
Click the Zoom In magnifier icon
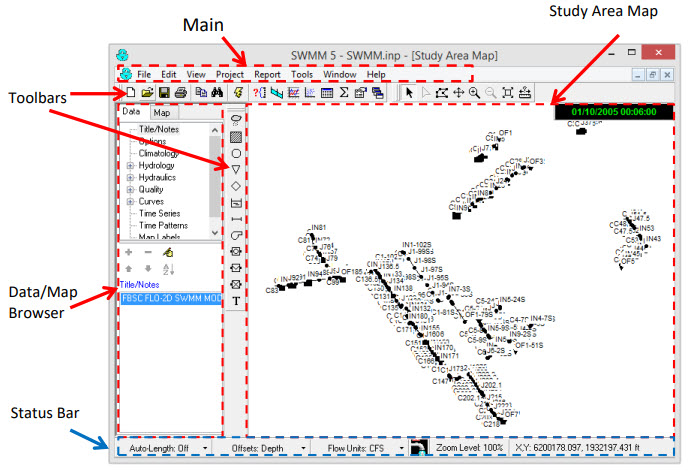pos(474,93)
